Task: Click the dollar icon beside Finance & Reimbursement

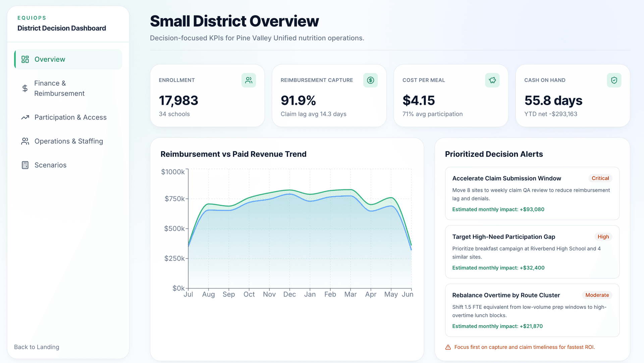Action: coord(25,88)
